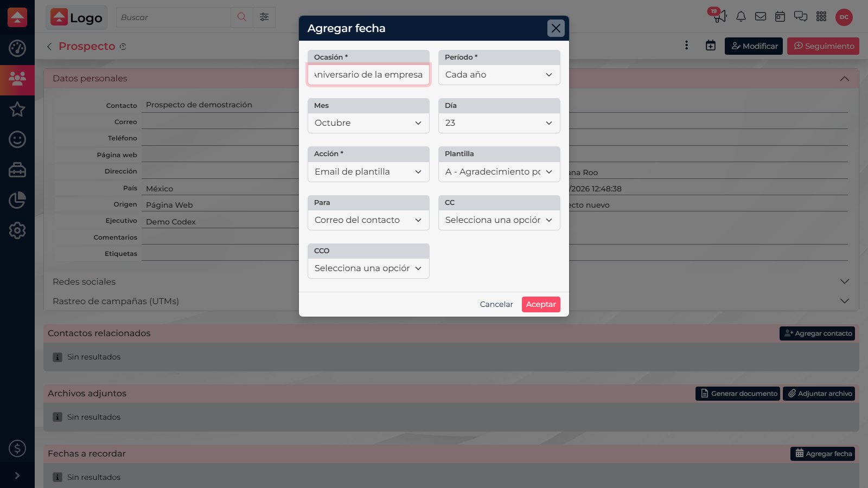Click the Seguimiento button
The width and height of the screenshot is (868, 488).
click(x=824, y=46)
